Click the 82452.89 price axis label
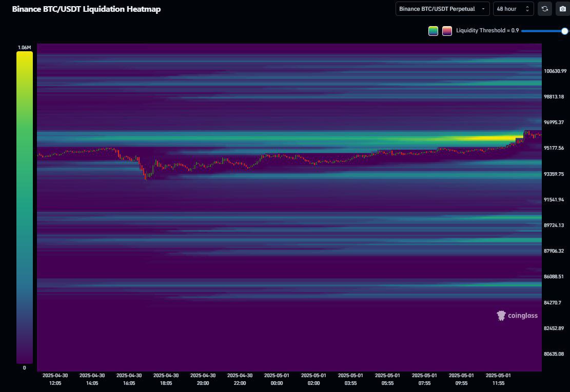Image resolution: width=570 pixels, height=392 pixels. click(x=554, y=328)
